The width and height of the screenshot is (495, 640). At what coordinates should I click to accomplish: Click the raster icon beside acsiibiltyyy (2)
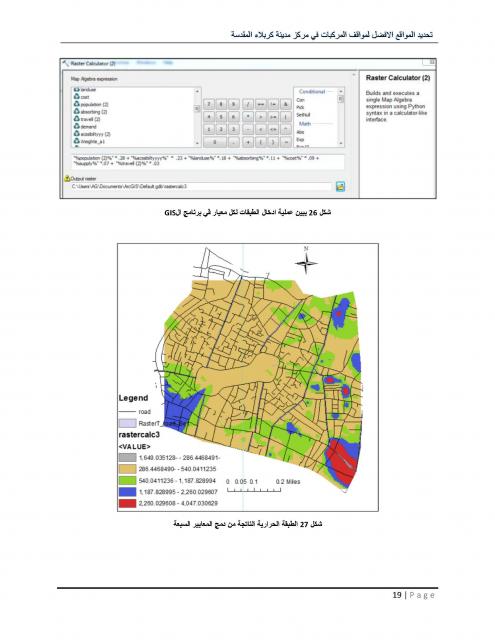pyautogui.click(x=76, y=133)
